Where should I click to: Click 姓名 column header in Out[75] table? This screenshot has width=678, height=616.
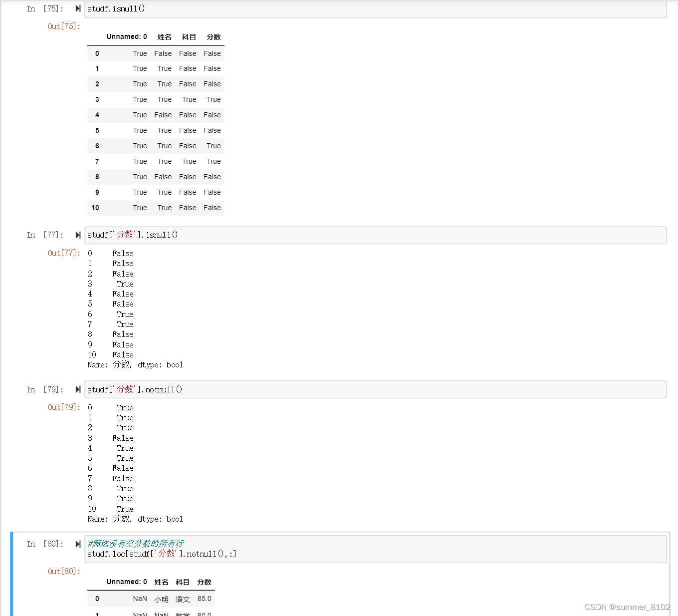pyautogui.click(x=165, y=37)
